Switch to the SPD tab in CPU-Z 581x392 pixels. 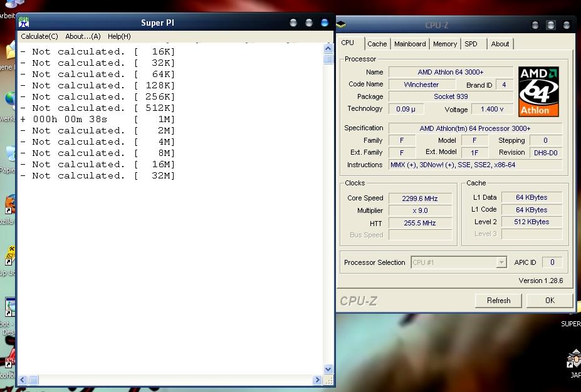471,44
